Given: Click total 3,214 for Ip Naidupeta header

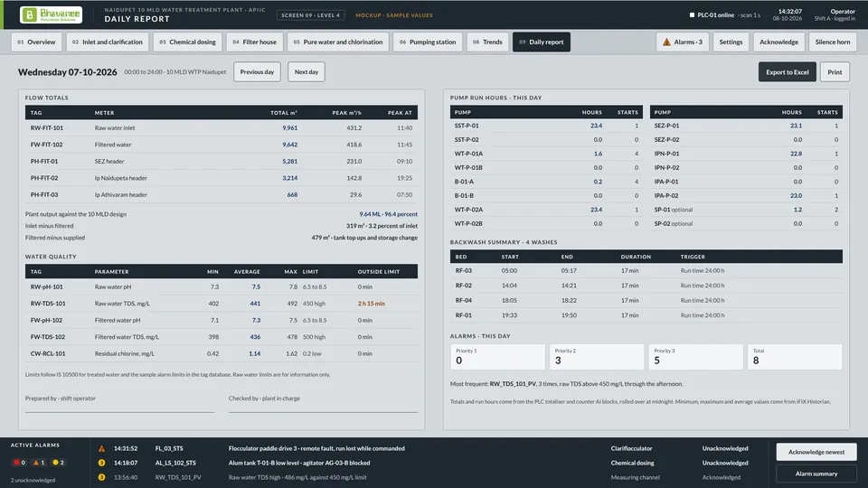Looking at the screenshot, I should (x=290, y=178).
